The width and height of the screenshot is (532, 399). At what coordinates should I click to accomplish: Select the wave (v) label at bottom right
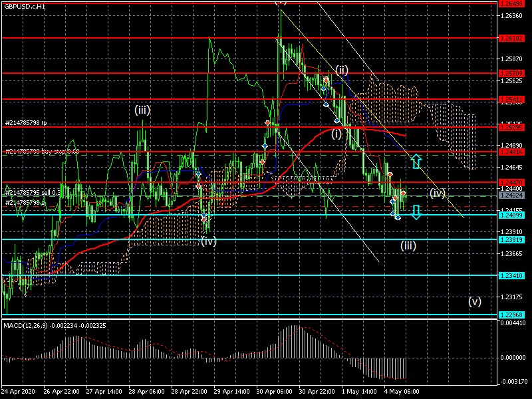point(474,301)
